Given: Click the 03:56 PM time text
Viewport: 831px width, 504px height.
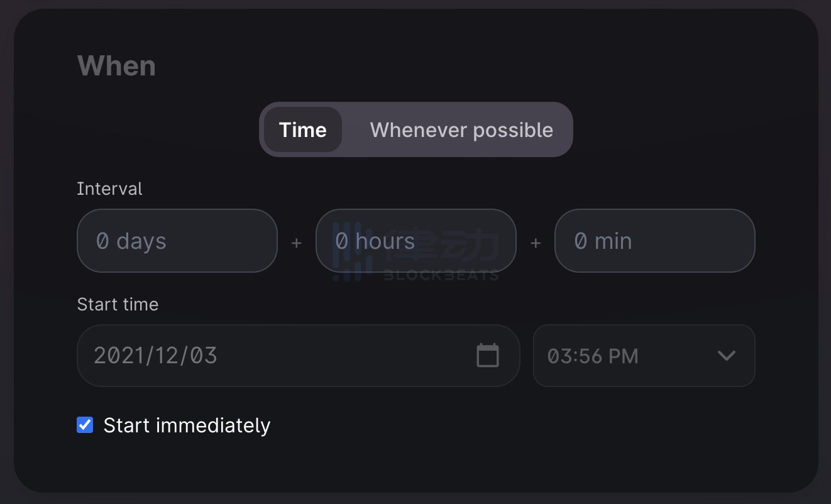Looking at the screenshot, I should pos(593,356).
